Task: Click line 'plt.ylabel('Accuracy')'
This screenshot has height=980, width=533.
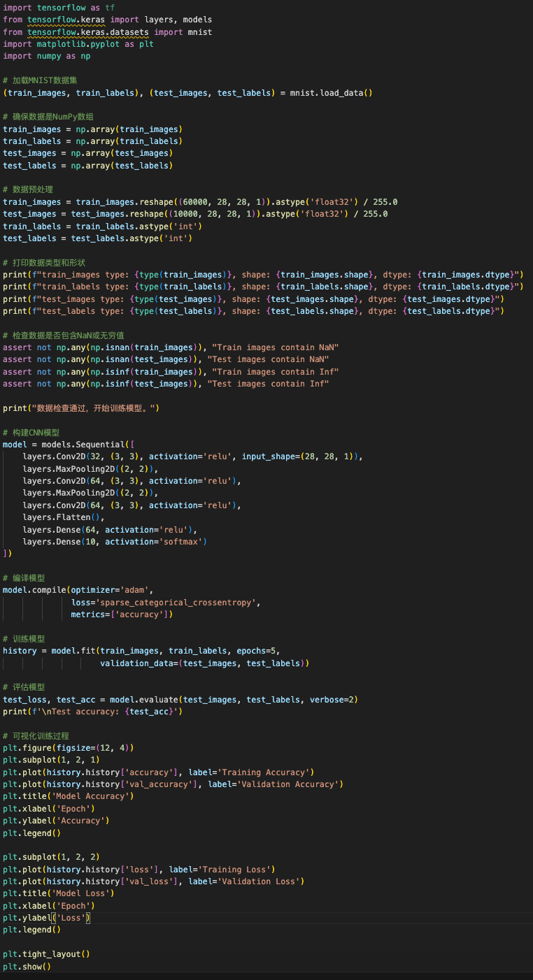Action: pos(57,821)
